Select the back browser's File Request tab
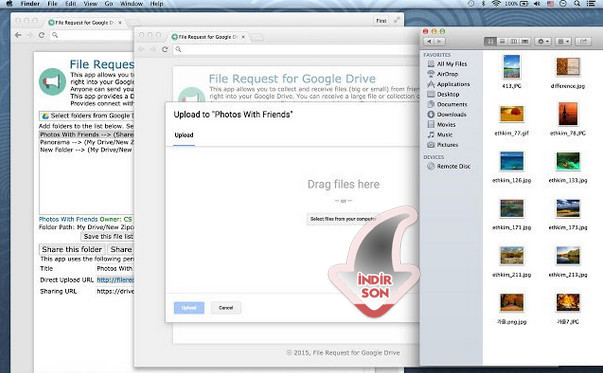603x373 pixels. [85, 23]
